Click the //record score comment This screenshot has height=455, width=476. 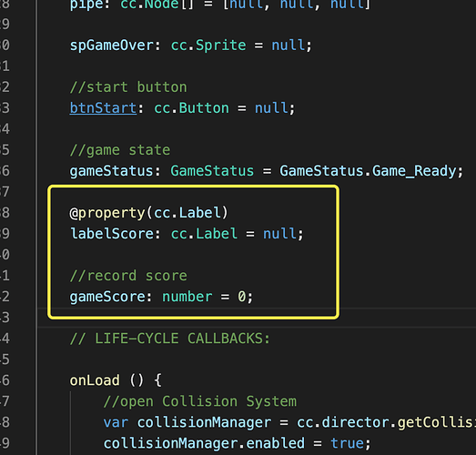click(x=128, y=276)
